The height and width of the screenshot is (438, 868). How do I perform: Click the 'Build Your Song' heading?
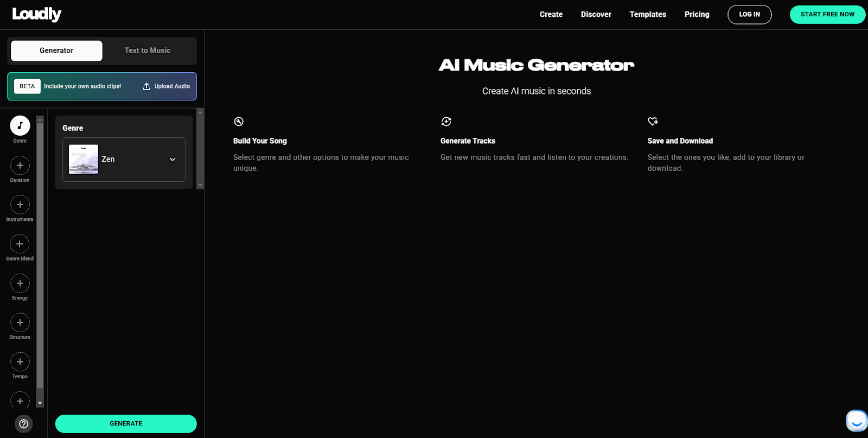260,141
